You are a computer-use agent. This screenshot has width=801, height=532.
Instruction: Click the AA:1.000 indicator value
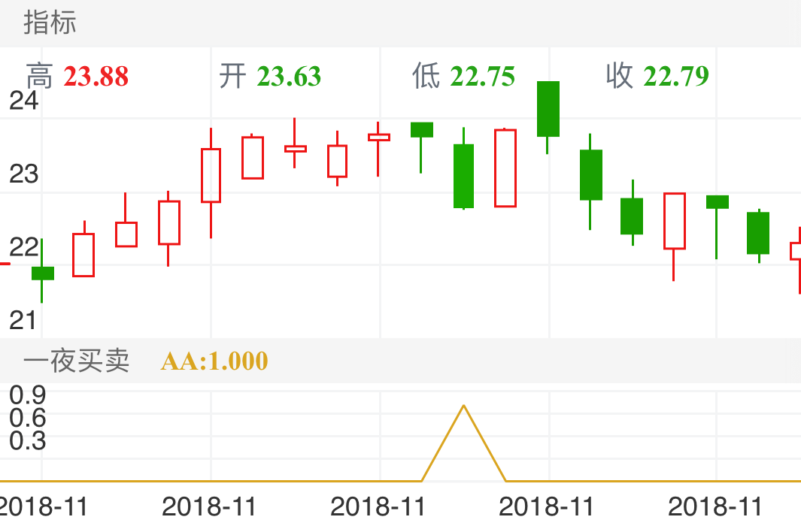click(x=214, y=361)
